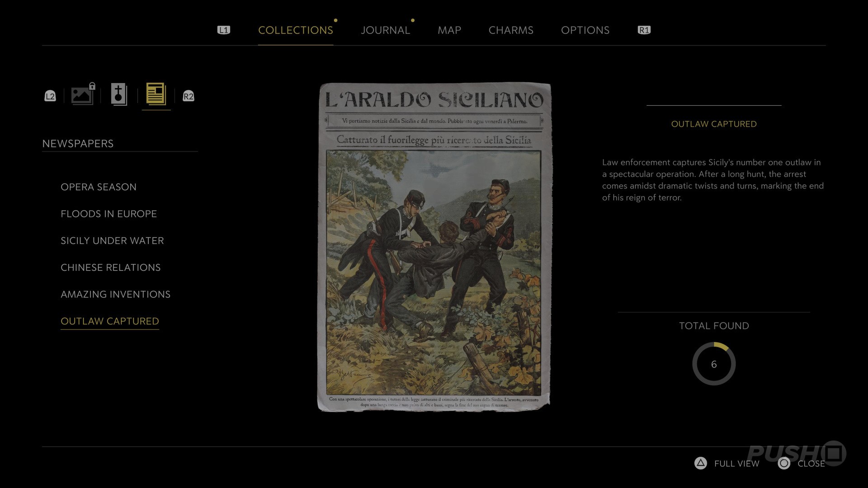
Task: Select the locked pictures collection icon
Action: click(x=83, y=94)
